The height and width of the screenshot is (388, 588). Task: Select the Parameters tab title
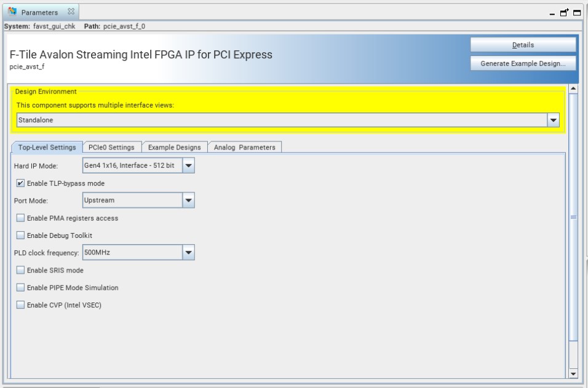[39, 12]
